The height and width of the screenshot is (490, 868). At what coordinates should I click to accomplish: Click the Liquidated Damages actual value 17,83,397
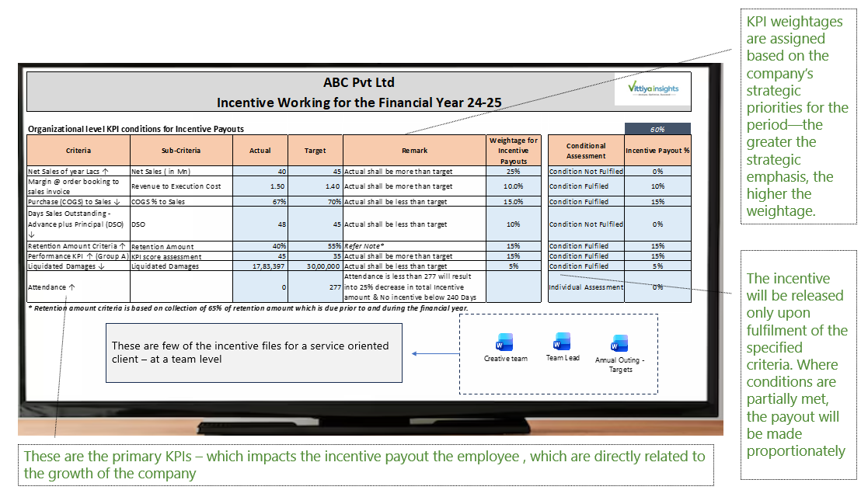point(260,266)
